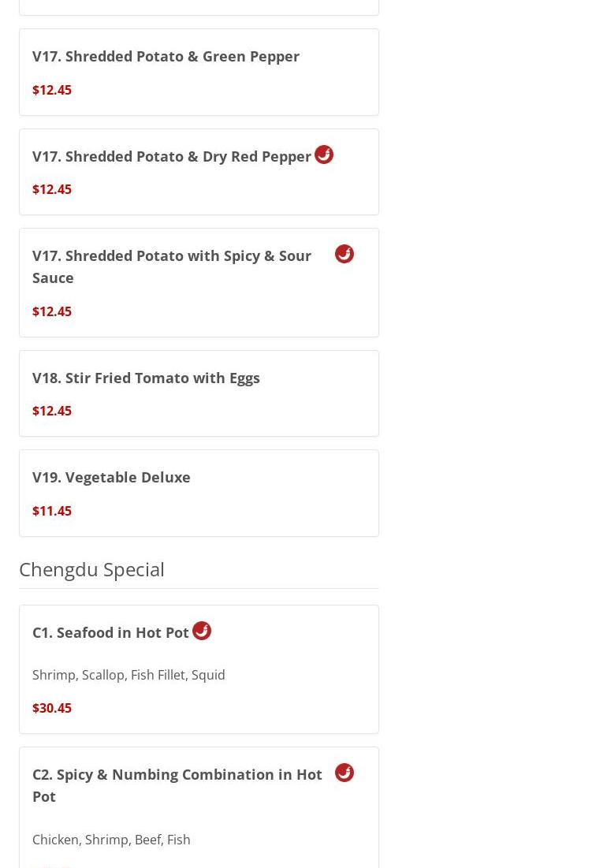Click spicy icon on Spicy & Numbing Combination
607x868 pixels.
344,773
